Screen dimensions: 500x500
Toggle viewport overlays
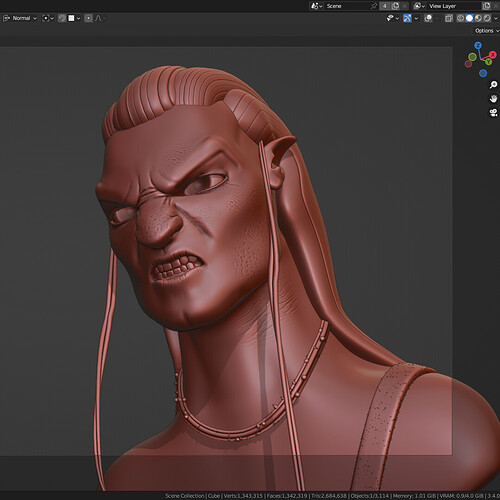[428, 18]
